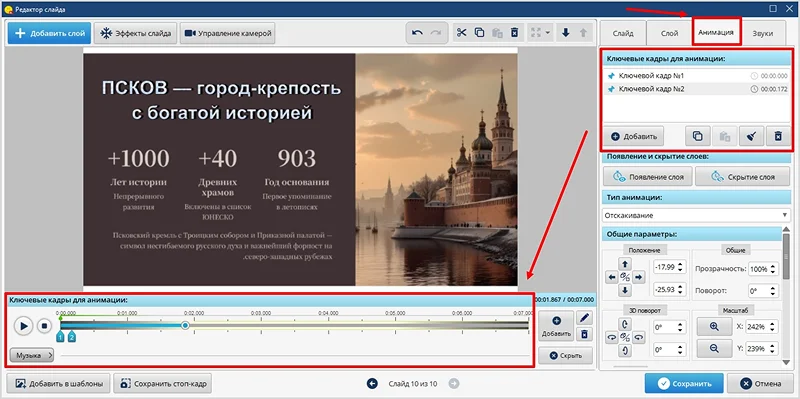
Task: Save changes with Сохранить button
Action: 684,384
